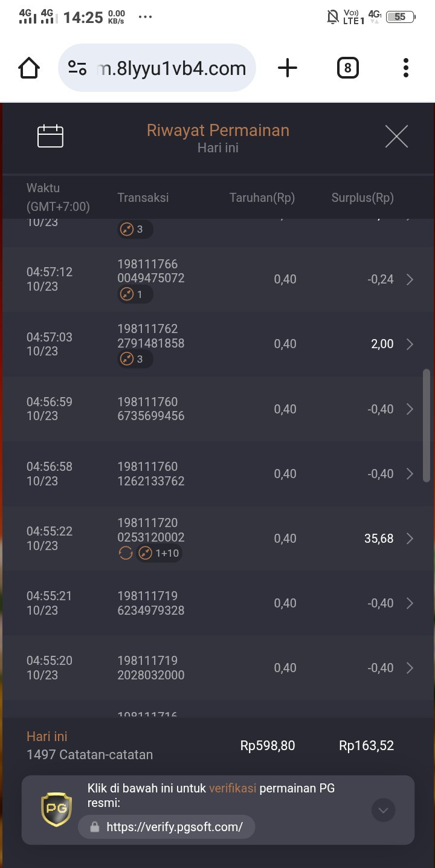
Task: Click the browser address bar URL
Action: pyautogui.click(x=172, y=68)
